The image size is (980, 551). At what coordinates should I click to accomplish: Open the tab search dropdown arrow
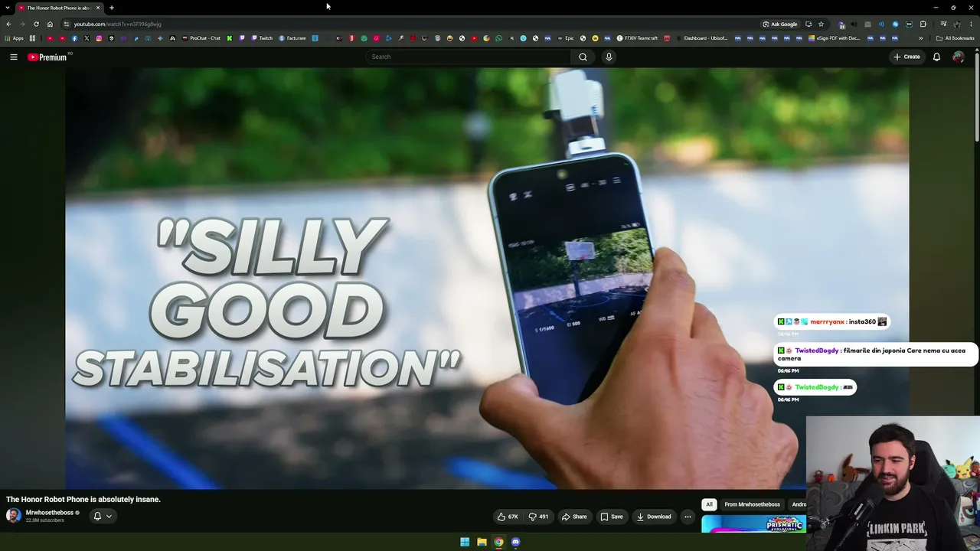[8, 8]
